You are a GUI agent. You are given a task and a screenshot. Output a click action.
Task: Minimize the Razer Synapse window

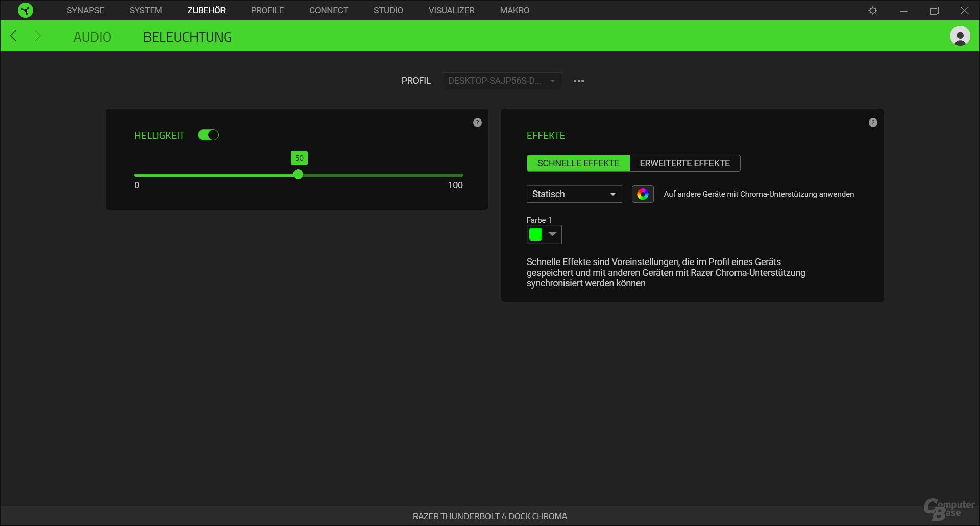pos(903,10)
